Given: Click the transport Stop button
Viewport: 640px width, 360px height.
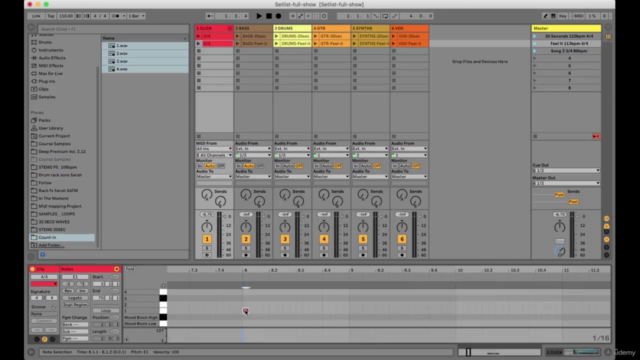Looking at the screenshot, I should coord(269,16).
